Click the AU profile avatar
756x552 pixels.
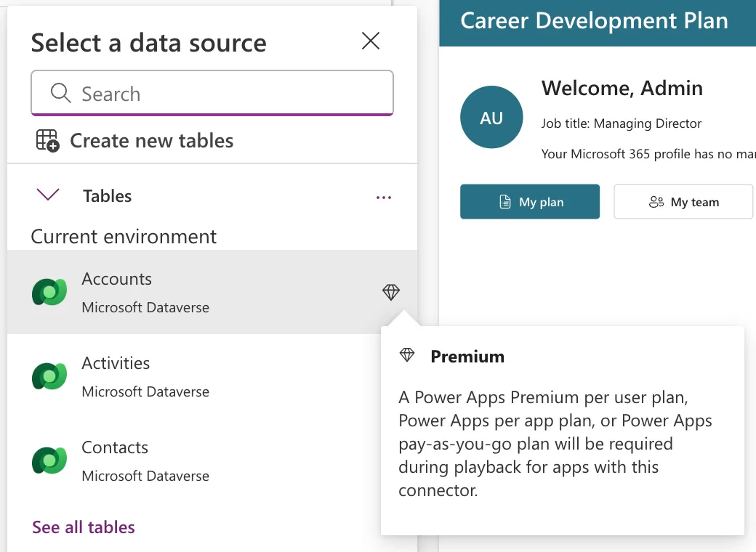(491, 117)
